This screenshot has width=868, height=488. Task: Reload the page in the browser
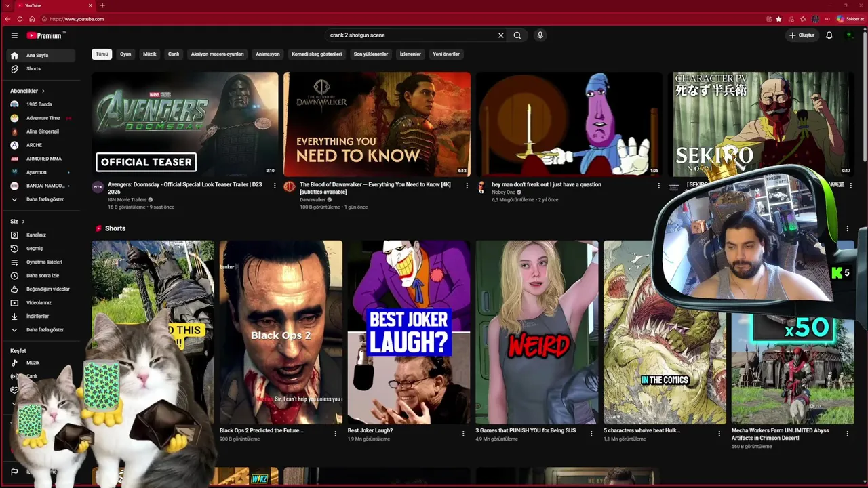[20, 19]
